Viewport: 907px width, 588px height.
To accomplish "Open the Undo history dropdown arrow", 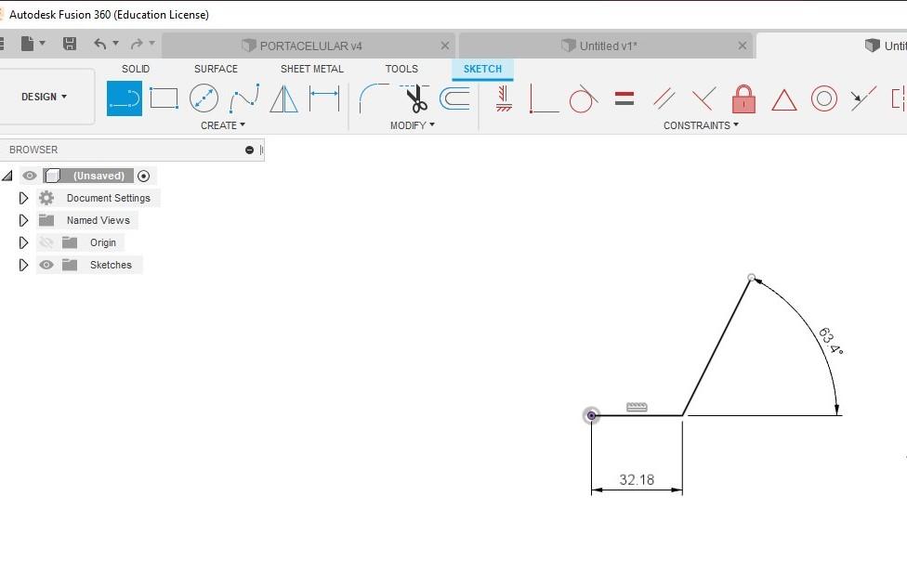I will pyautogui.click(x=115, y=44).
